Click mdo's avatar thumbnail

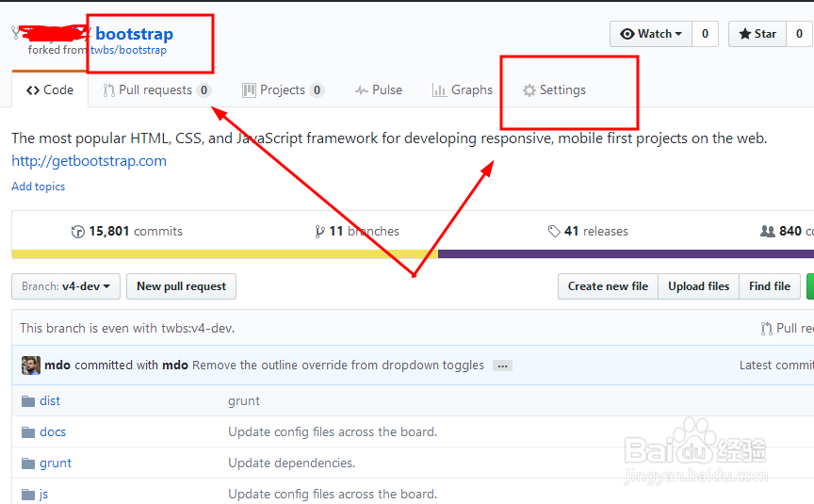[x=31, y=366]
